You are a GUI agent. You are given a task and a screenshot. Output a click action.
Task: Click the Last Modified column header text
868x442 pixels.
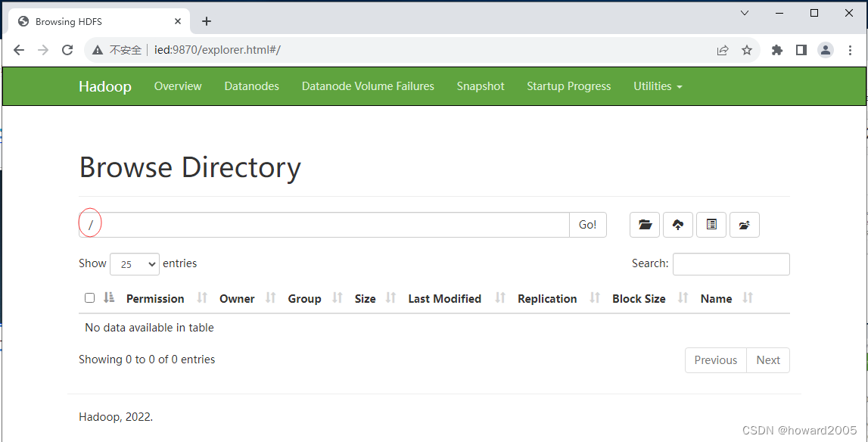[x=444, y=298]
